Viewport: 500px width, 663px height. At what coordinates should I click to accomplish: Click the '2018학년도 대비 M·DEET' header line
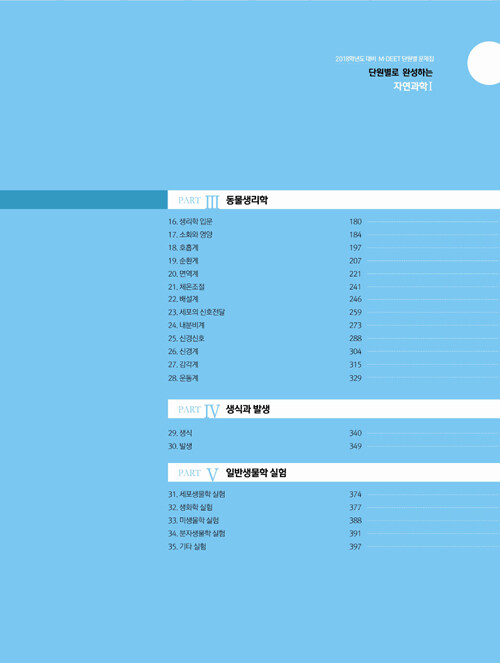pyautogui.click(x=385, y=59)
